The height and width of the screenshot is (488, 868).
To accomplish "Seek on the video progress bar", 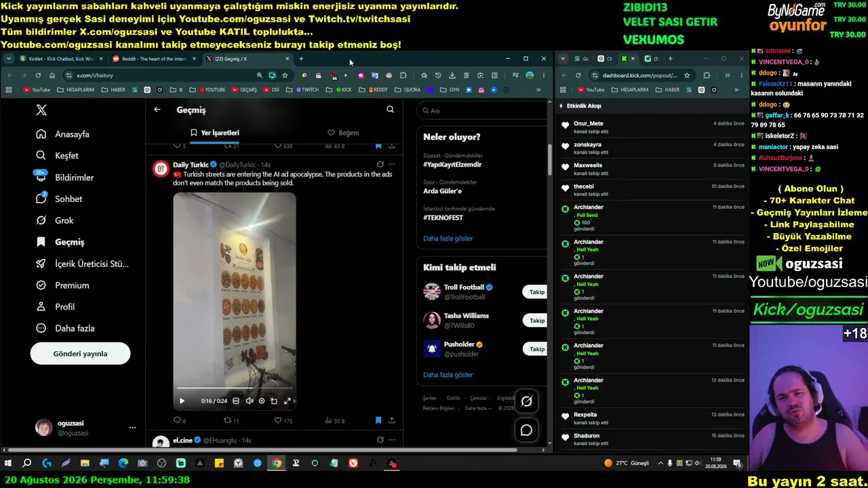I will point(235,388).
